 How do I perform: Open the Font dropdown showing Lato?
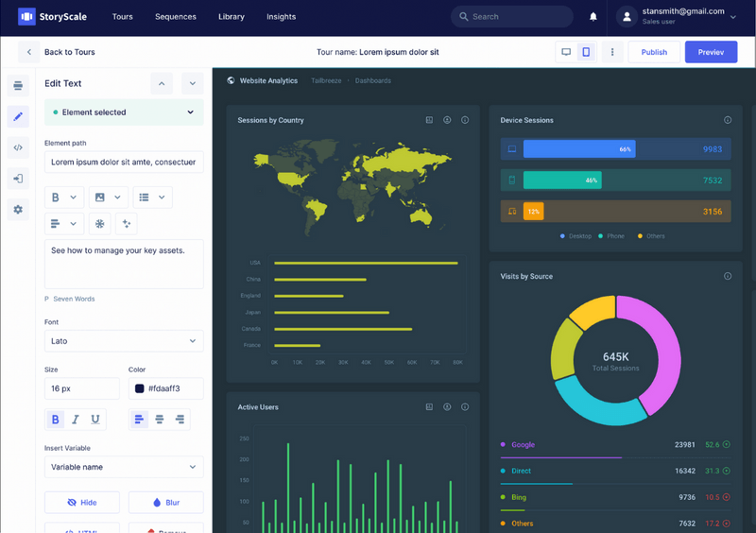tap(124, 341)
